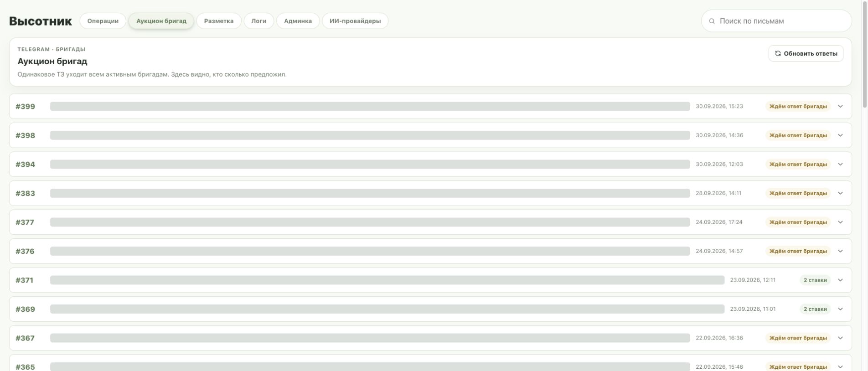Image resolution: width=868 pixels, height=371 pixels.
Task: Open the Операции tab
Action: (x=103, y=21)
